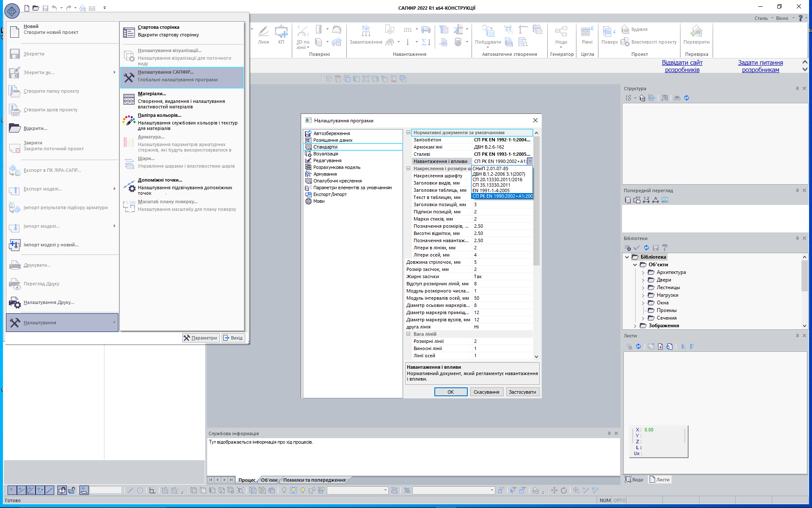Expand the Архитектура library folder

pyautogui.click(x=643, y=273)
